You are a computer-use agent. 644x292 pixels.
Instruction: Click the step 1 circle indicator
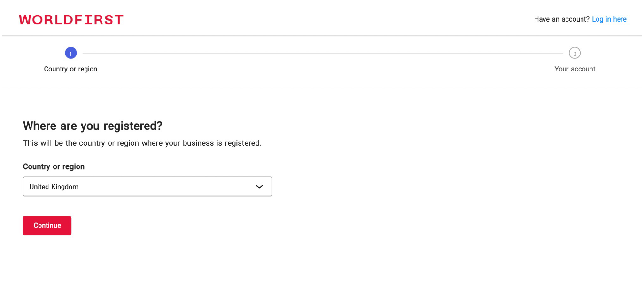tap(70, 53)
